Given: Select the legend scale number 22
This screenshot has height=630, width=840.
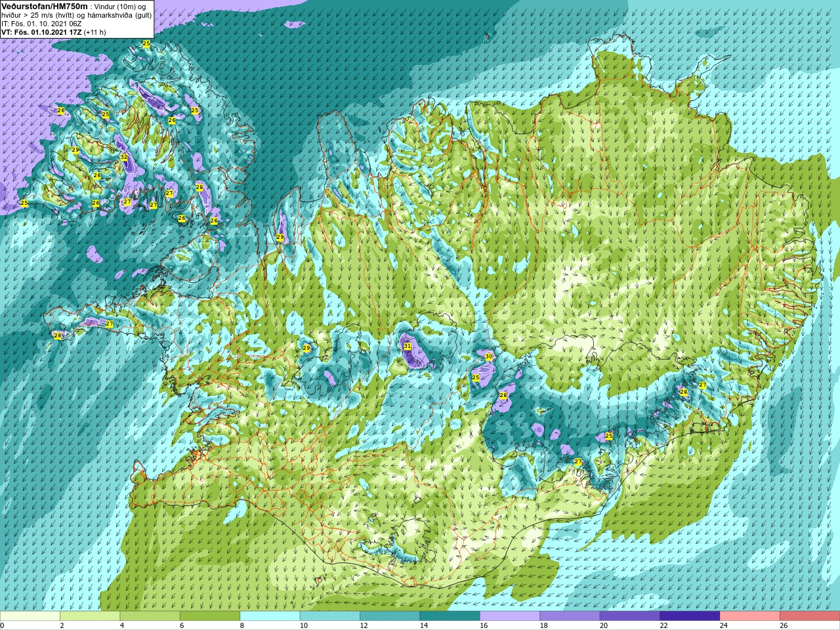Looking at the screenshot, I should (663, 625).
